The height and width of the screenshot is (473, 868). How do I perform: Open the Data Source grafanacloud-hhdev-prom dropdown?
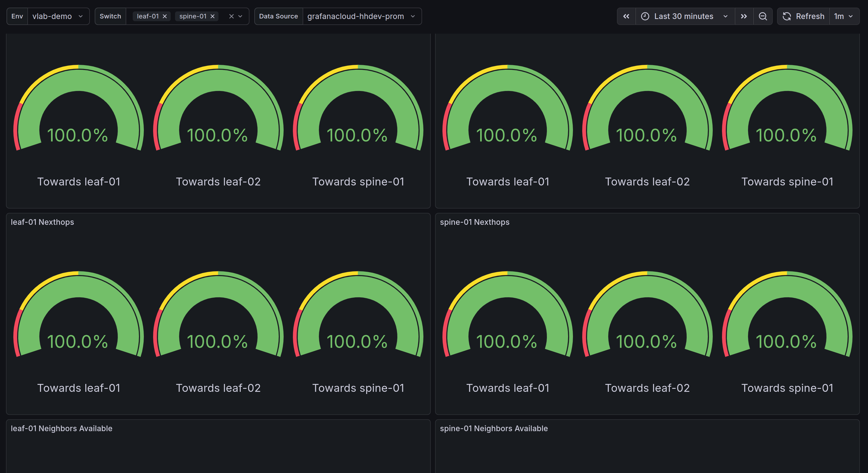[x=361, y=16]
